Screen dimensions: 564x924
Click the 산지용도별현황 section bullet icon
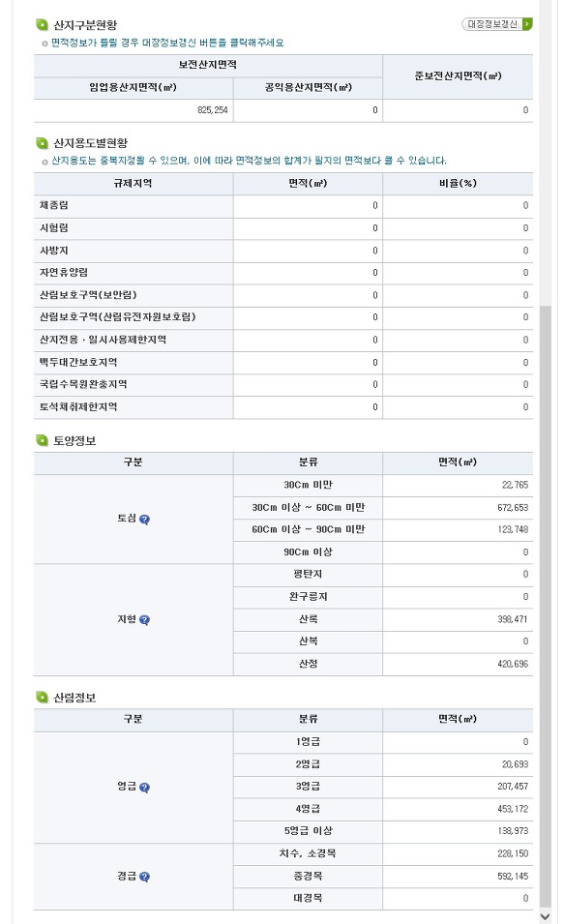tap(42, 142)
